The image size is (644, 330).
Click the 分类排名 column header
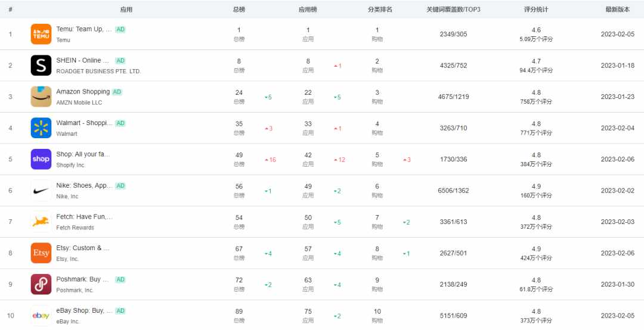pos(380,10)
